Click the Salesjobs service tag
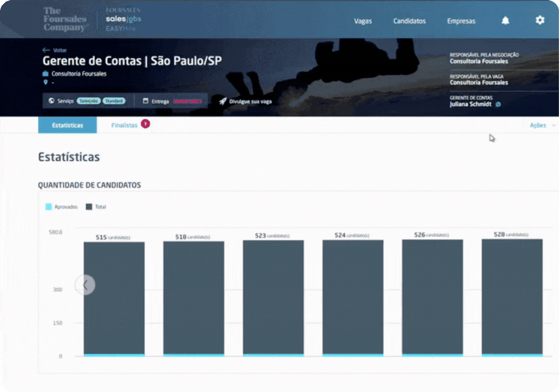560x392 pixels. 89,101
